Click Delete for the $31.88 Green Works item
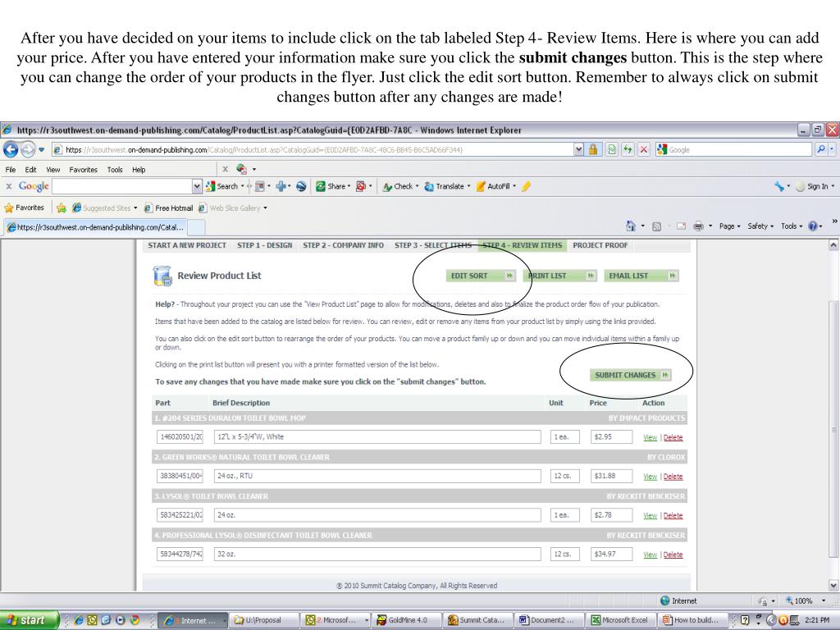 673,477
